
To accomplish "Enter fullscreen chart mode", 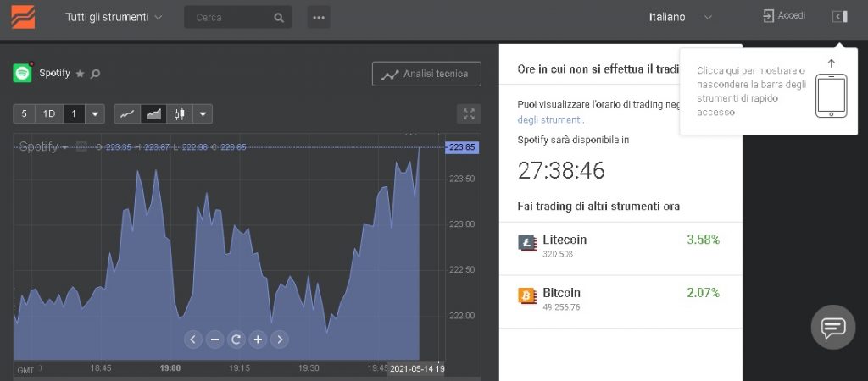I will 469,114.
